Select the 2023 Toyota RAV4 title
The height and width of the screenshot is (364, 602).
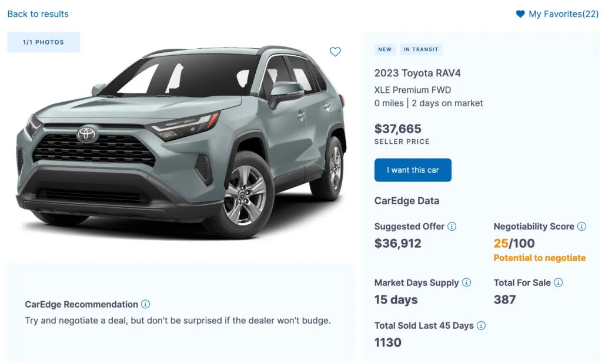tap(417, 73)
